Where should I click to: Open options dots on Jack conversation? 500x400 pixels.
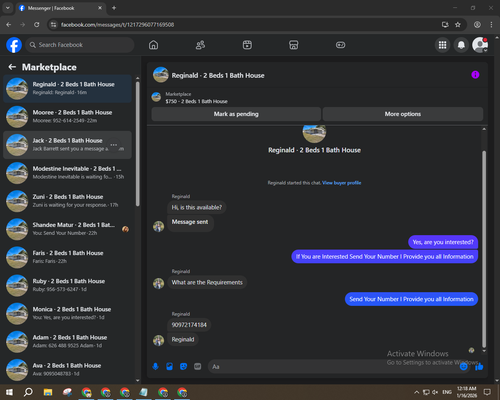point(114,145)
